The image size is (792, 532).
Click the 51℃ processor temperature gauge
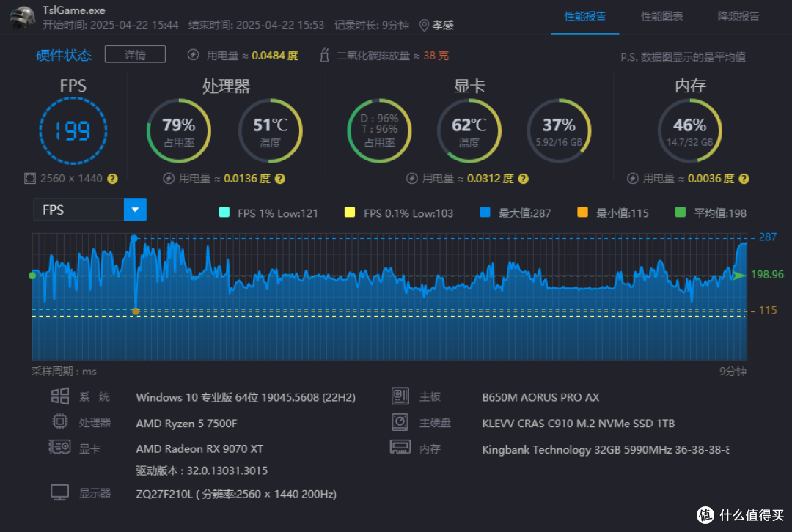pos(270,130)
